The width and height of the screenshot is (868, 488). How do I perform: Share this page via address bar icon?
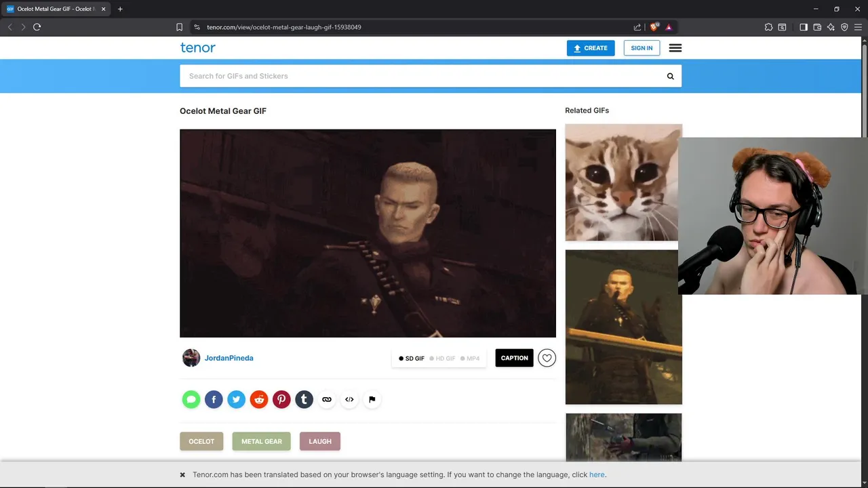[637, 27]
